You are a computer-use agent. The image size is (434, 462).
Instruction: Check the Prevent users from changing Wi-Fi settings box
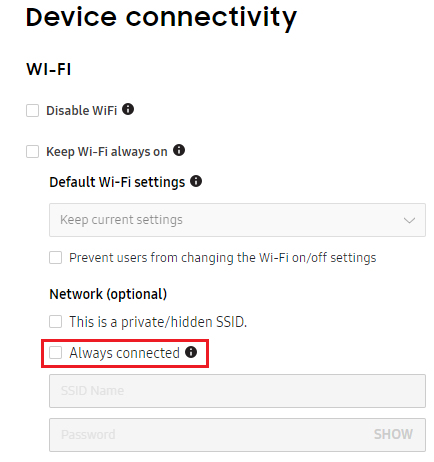pos(55,257)
